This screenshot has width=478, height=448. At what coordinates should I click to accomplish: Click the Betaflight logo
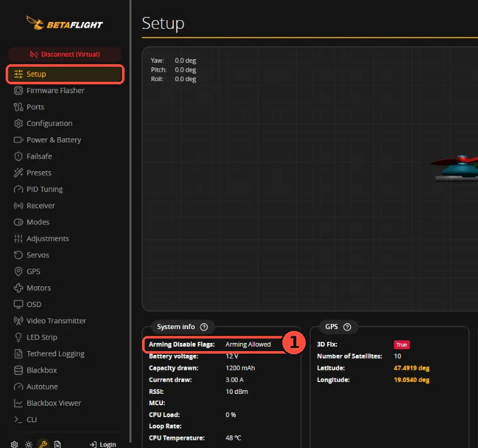tap(65, 23)
